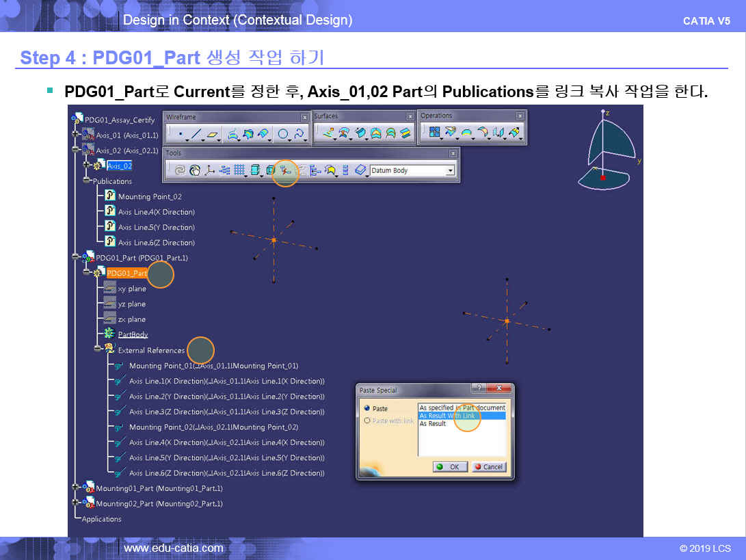Select the PartBody item in the tree

pos(133,334)
